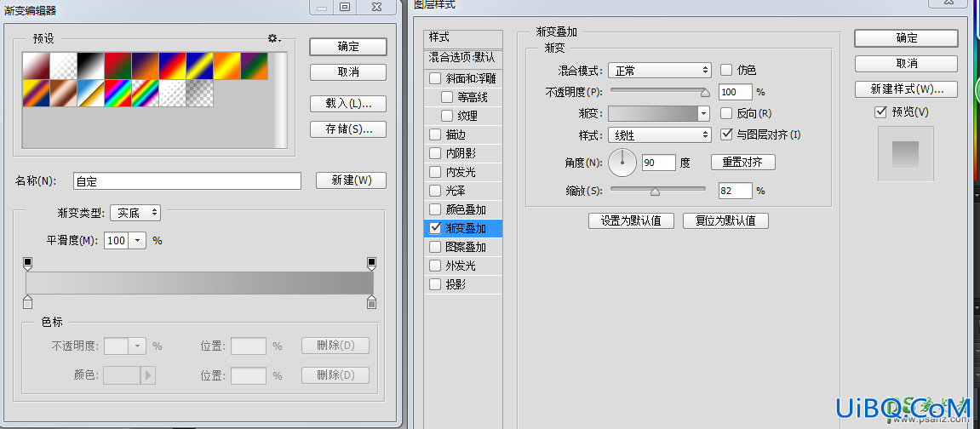Select the white-to-dark-red gradient preset
980x429 pixels.
click(36, 66)
